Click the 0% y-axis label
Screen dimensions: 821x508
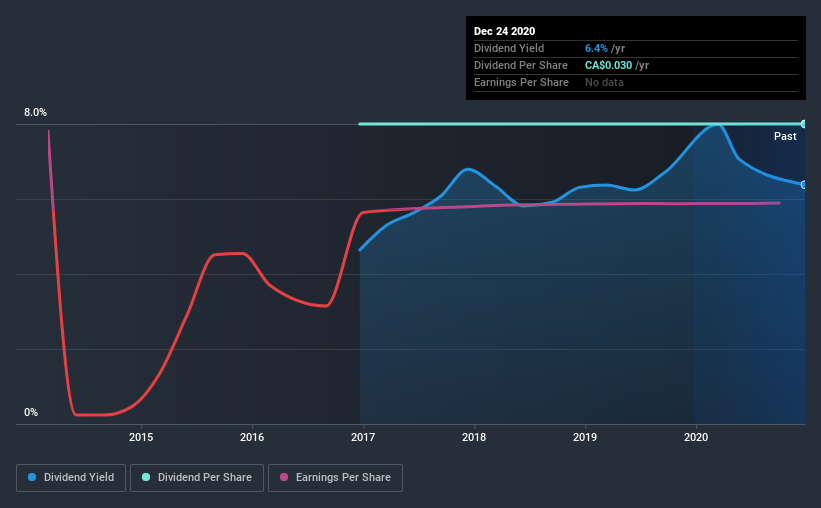(x=31, y=413)
